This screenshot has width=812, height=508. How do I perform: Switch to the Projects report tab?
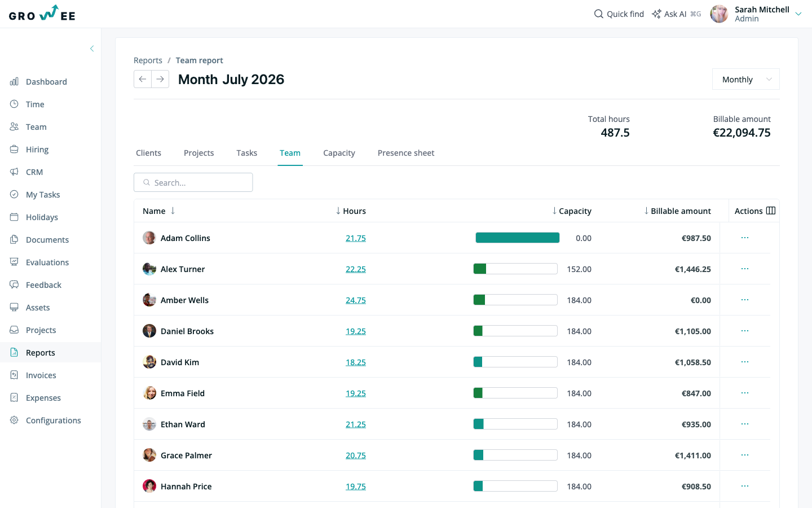click(198, 153)
